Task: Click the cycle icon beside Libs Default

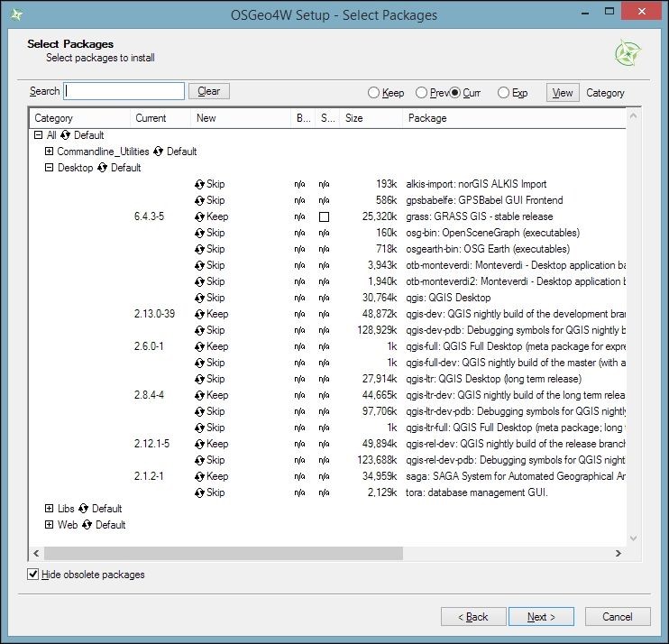Action: 84,509
